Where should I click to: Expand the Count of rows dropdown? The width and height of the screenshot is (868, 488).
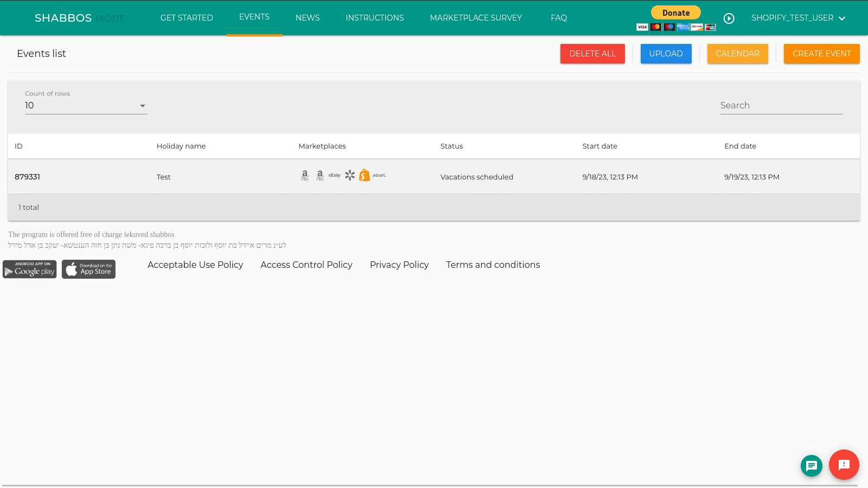(86, 106)
